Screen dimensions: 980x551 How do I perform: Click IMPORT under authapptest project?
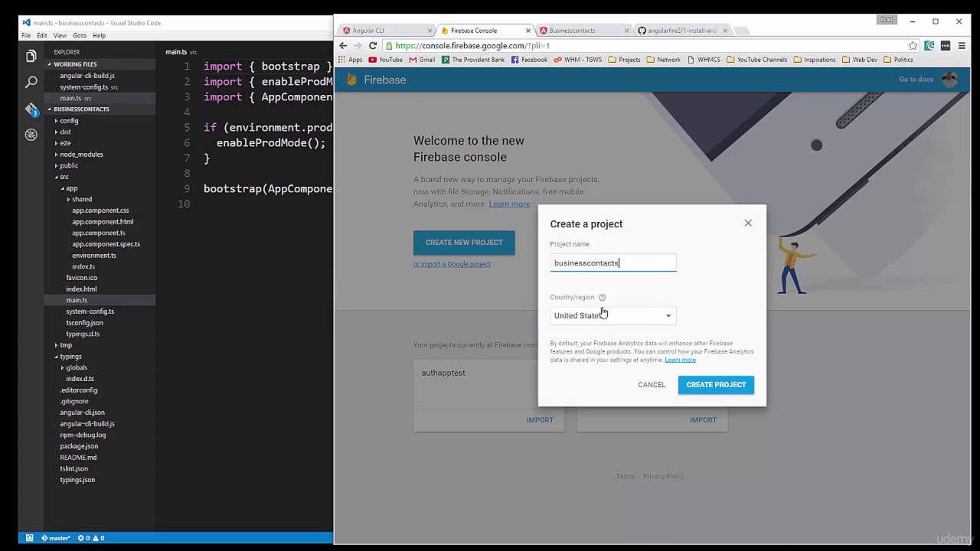pyautogui.click(x=540, y=420)
